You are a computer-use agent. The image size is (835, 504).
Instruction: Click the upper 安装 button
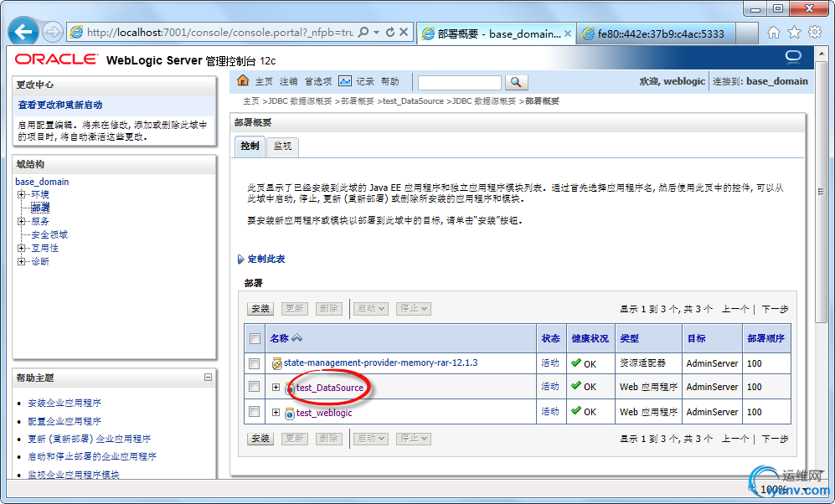(260, 309)
